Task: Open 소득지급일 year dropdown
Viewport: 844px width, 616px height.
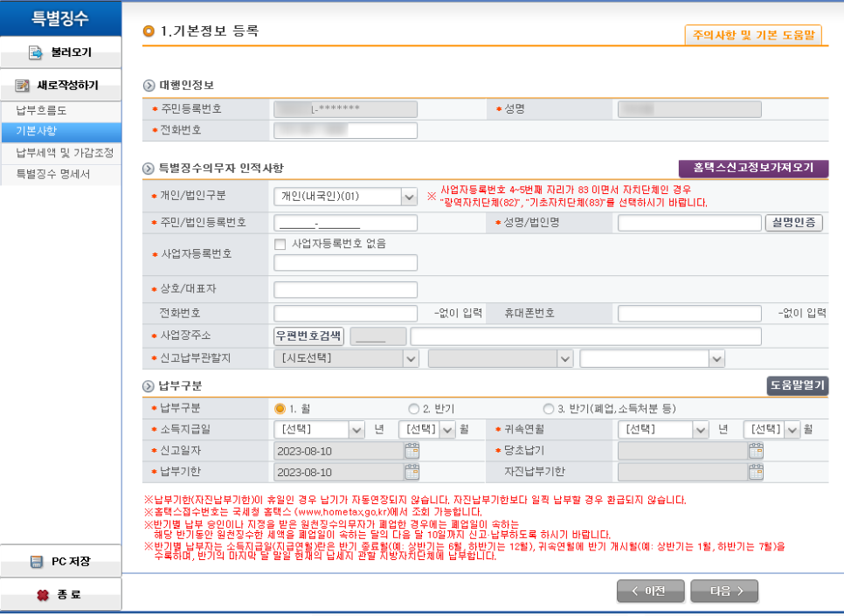Action: (356, 429)
